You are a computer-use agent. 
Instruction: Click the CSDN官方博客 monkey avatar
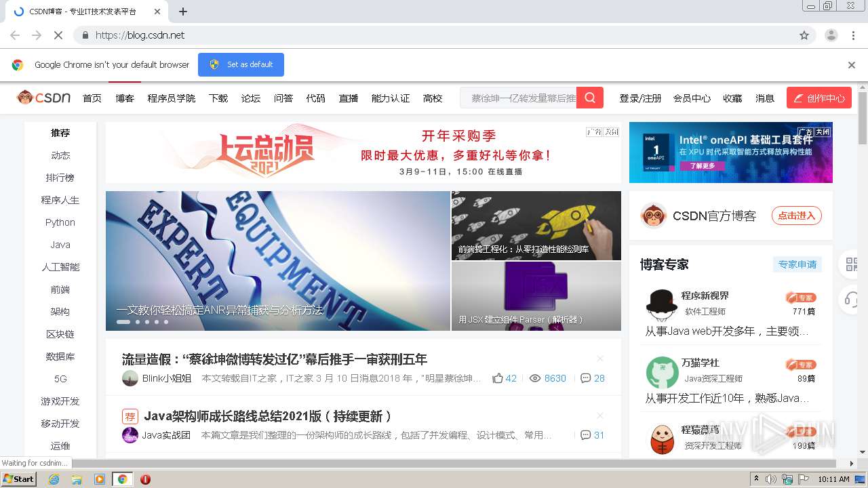click(653, 216)
